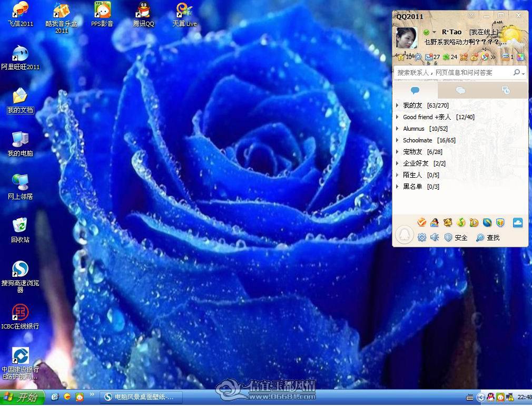Open the Sogou icon in QQ's top row
The height and width of the screenshot is (406, 532).
pos(485,57)
